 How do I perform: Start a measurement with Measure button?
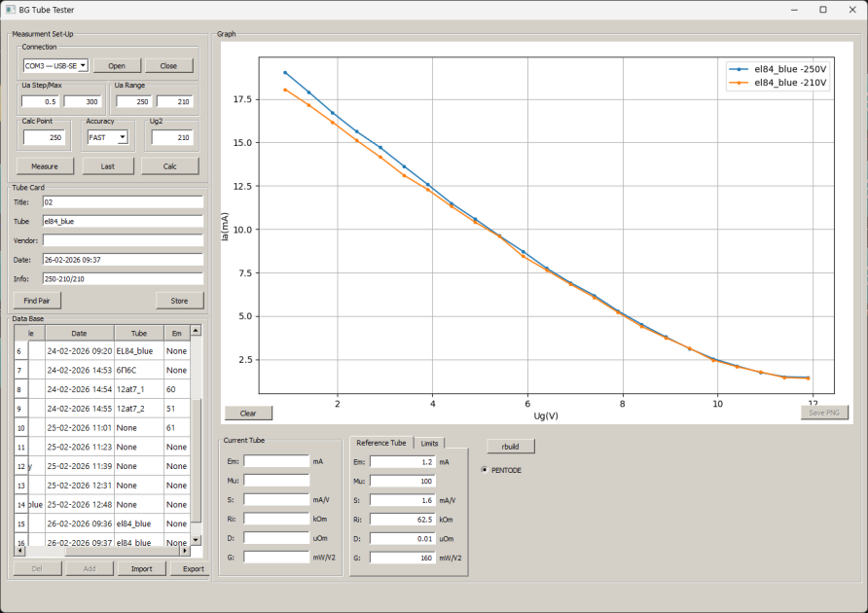[x=45, y=166]
